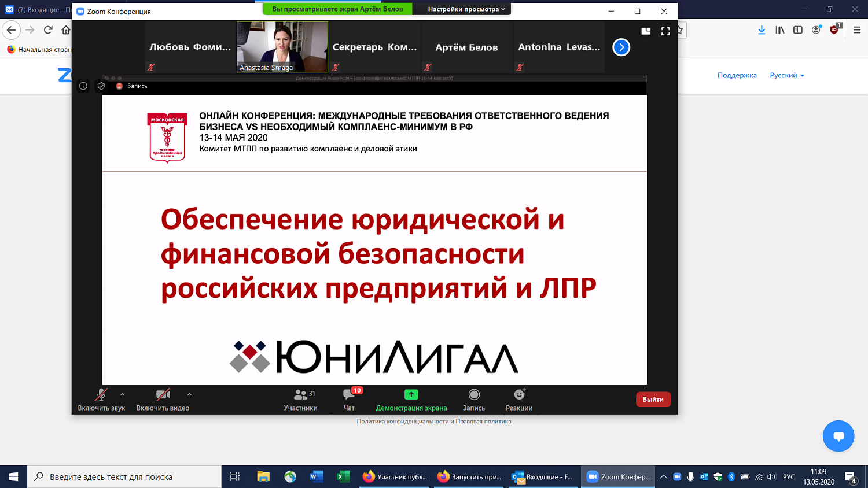Open Начальная страница bookmark
The image size is (868, 488).
pyautogui.click(x=39, y=50)
